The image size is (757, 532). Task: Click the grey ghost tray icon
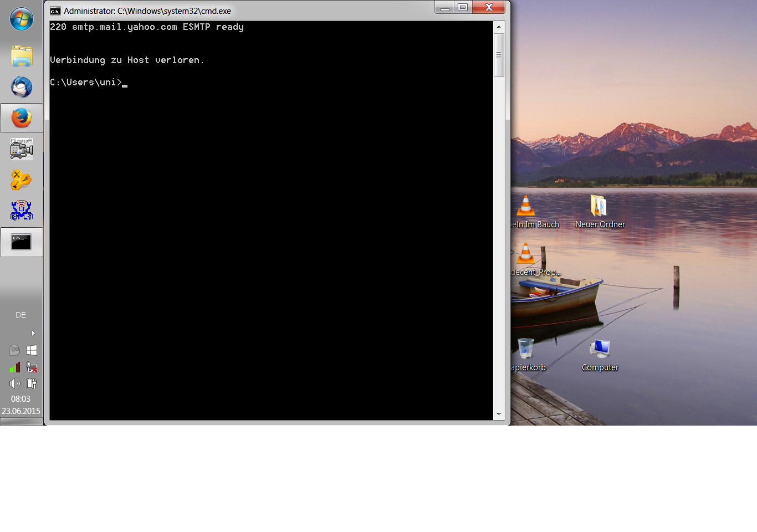click(14, 350)
